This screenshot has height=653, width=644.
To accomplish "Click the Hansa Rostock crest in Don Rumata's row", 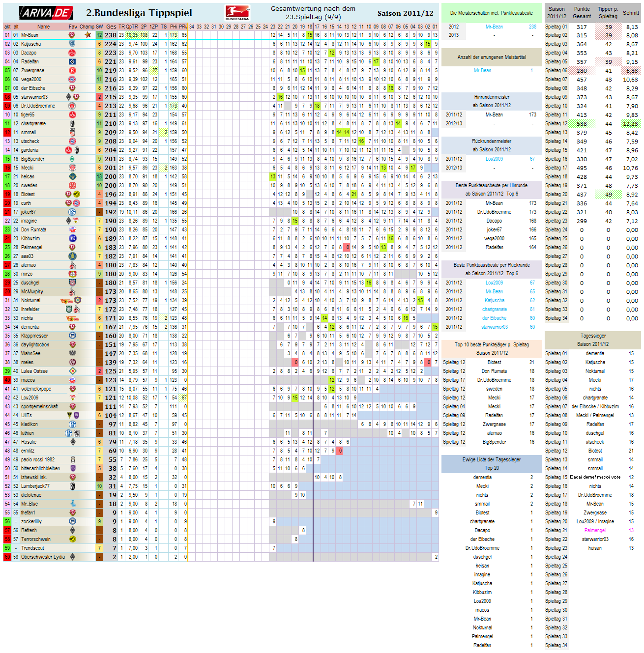I will pyautogui.click(x=72, y=229).
